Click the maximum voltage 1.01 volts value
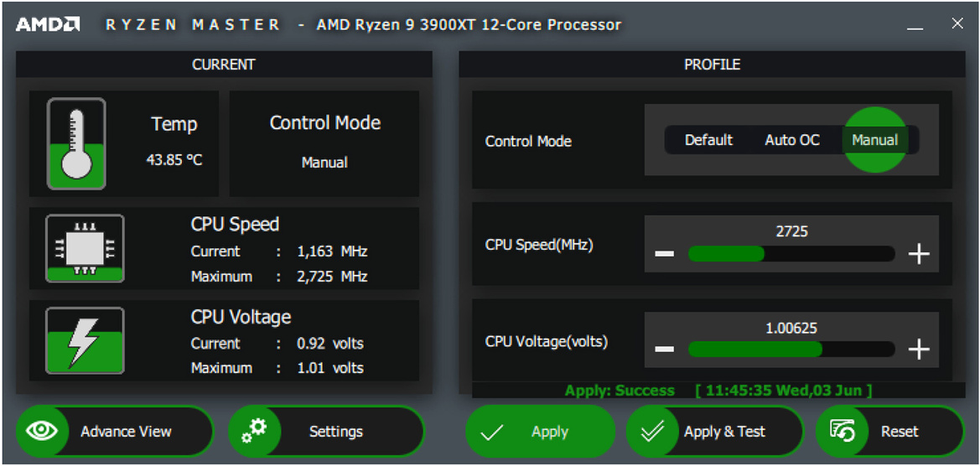The height and width of the screenshot is (466, 980). pos(330,368)
